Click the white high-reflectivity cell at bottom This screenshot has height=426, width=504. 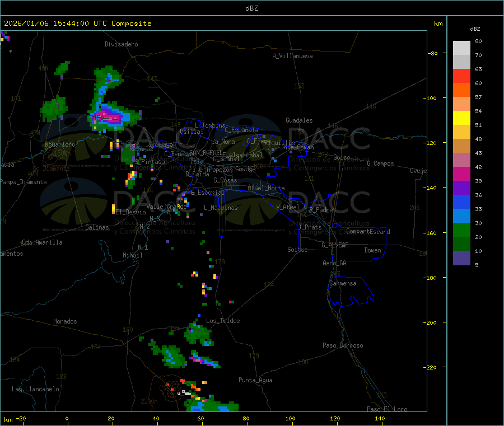coord(185,393)
